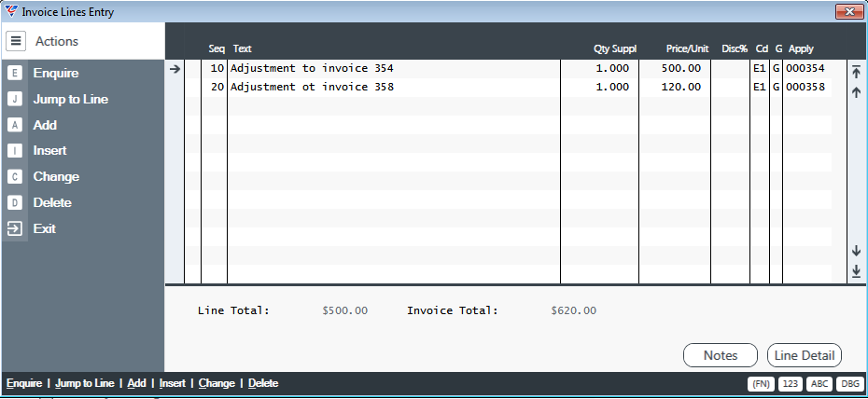Open the Actions hamburger menu icon
Screen dimensions: 868x399
click(16, 41)
